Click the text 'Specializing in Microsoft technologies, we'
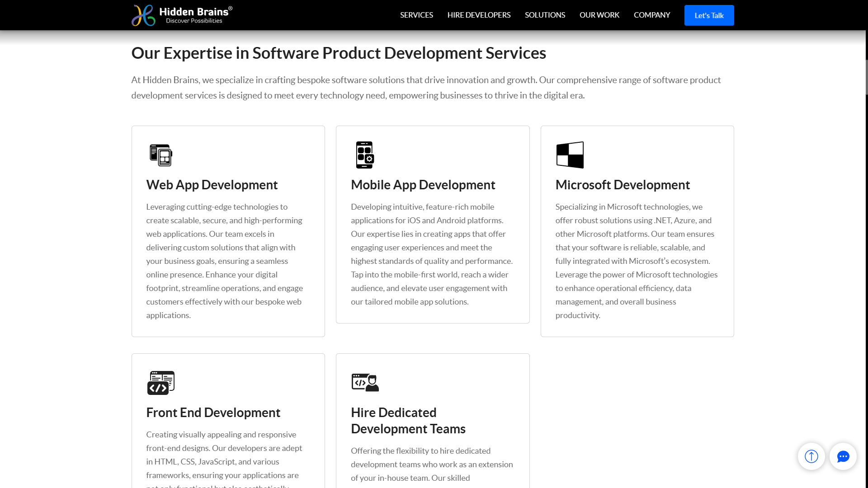This screenshot has width=868, height=488. pyautogui.click(x=629, y=207)
